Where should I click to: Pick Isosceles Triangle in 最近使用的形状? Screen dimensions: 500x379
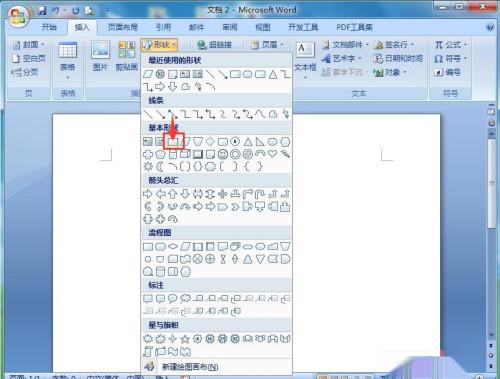pos(273,74)
